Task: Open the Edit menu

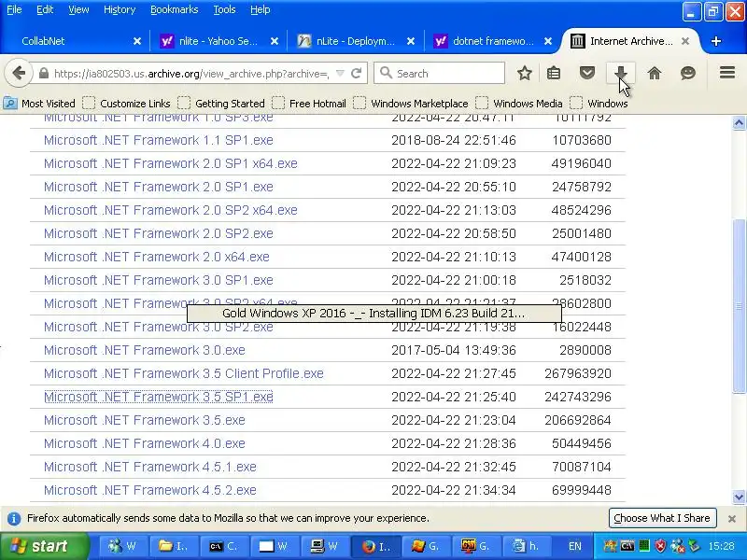Action: tap(45, 9)
